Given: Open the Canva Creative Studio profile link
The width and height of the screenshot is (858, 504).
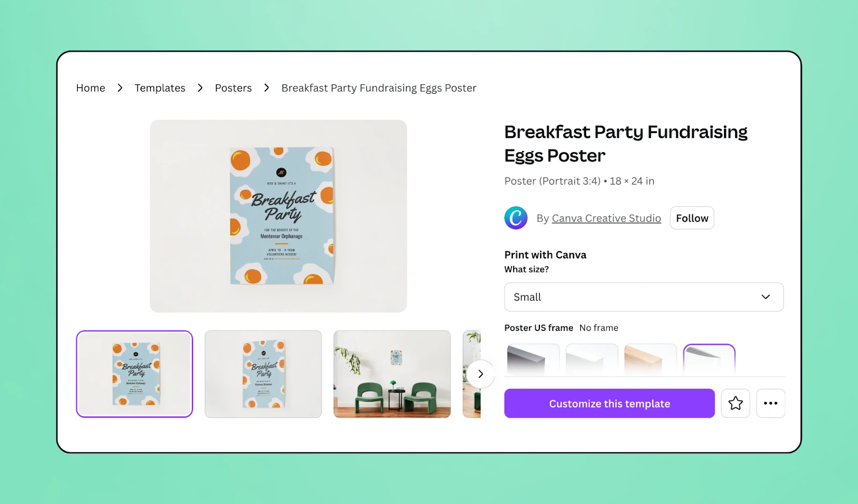Looking at the screenshot, I should click(x=606, y=218).
